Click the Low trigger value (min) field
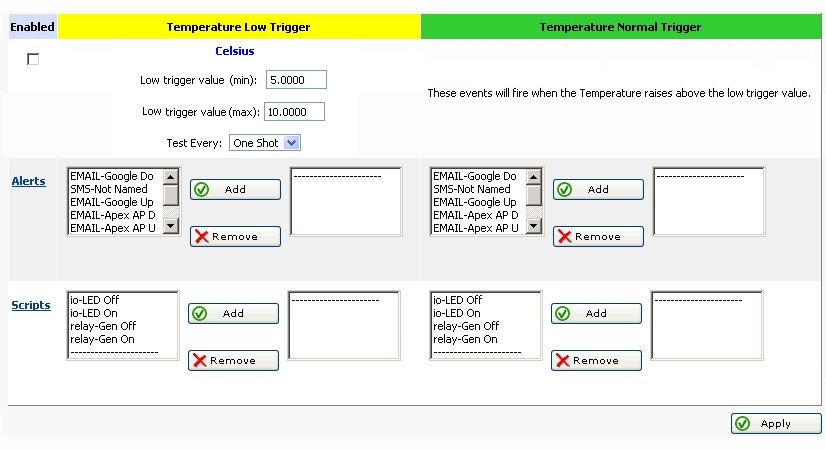The height and width of the screenshot is (450, 826). [295, 80]
